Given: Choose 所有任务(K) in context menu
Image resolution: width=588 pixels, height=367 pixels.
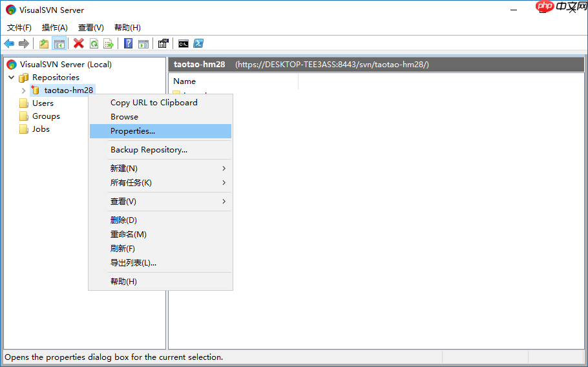Looking at the screenshot, I should tap(160, 183).
